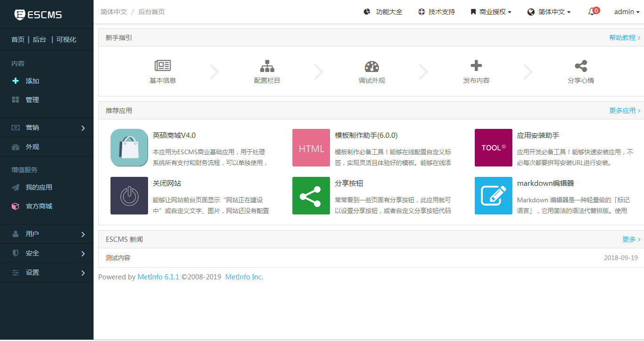Image resolution: width=644 pixels, height=341 pixels.
Task: Click the money icon beside 营销
Action: 16,127
